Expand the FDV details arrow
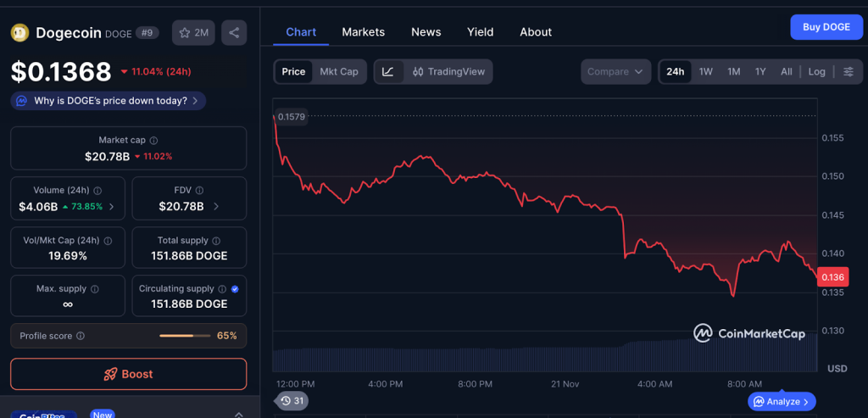Screen dimensions: 868x418 pyautogui.click(x=216, y=206)
